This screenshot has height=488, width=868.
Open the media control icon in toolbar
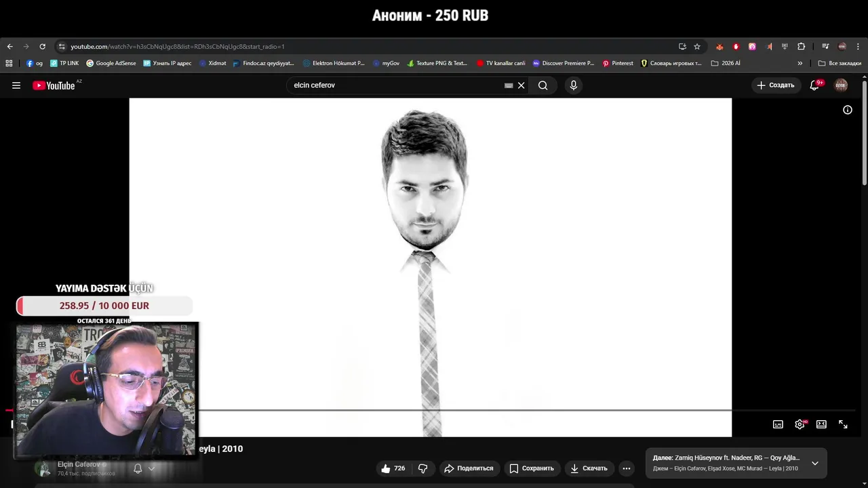825,47
